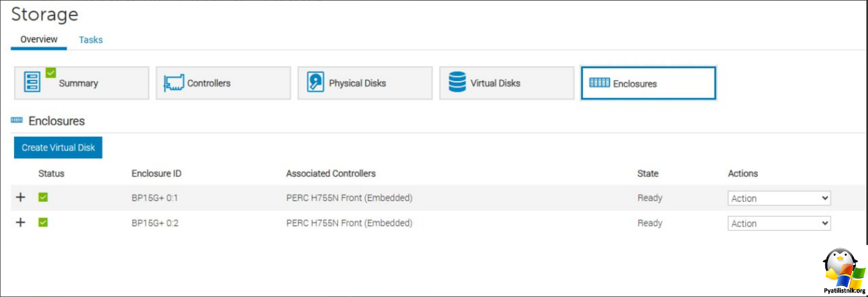Click the Enclosures tile icon
Screen dimensions: 868x297
600,82
